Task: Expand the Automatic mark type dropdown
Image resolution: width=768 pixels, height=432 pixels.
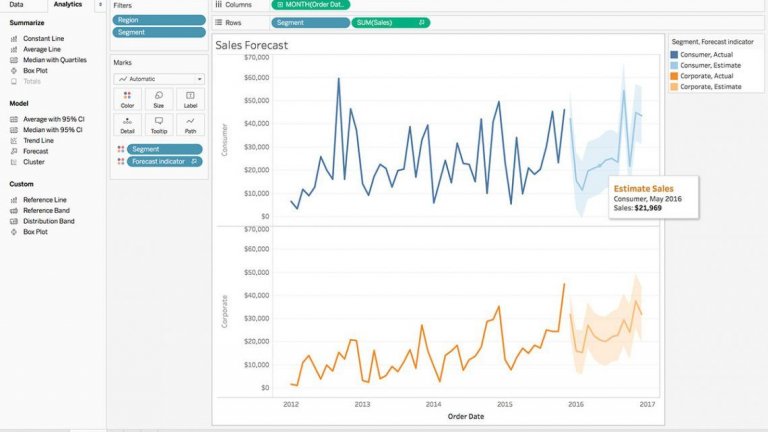Action: pos(159,77)
